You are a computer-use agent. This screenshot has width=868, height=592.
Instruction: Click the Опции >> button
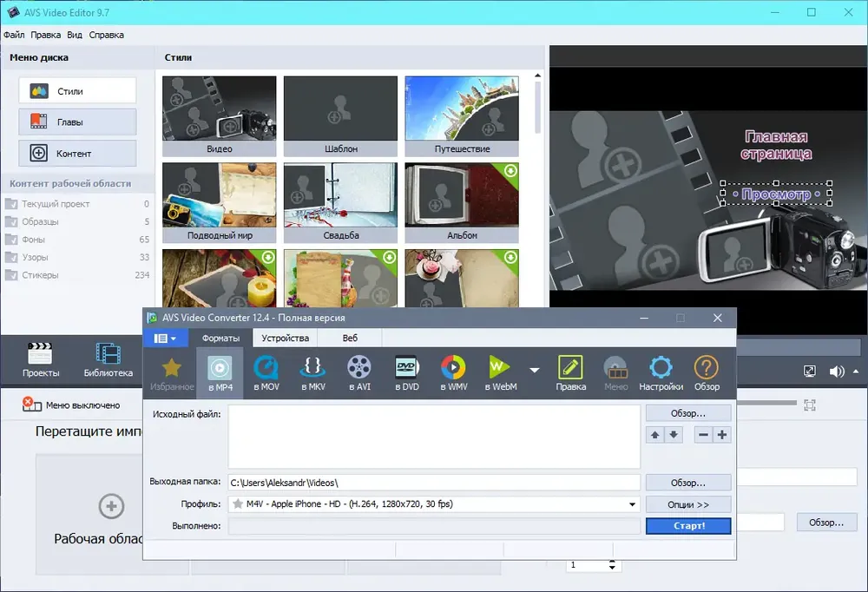[x=688, y=504]
